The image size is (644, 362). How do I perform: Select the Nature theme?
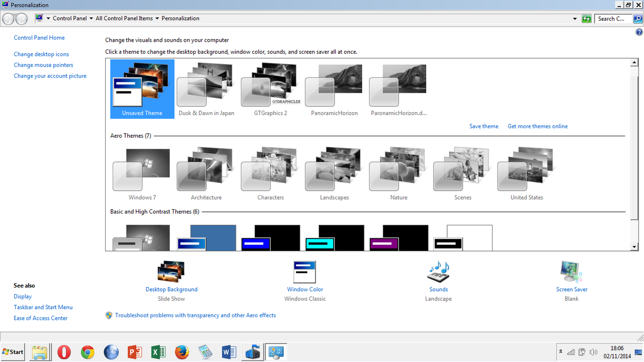click(398, 174)
